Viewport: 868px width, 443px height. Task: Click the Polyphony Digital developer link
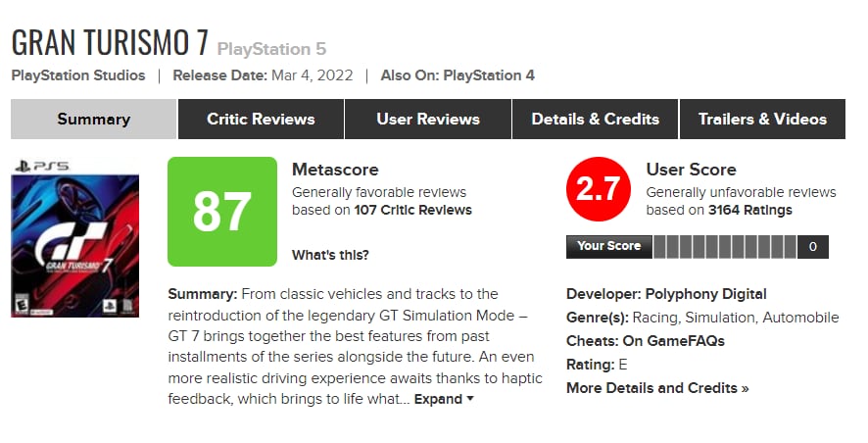[705, 294]
